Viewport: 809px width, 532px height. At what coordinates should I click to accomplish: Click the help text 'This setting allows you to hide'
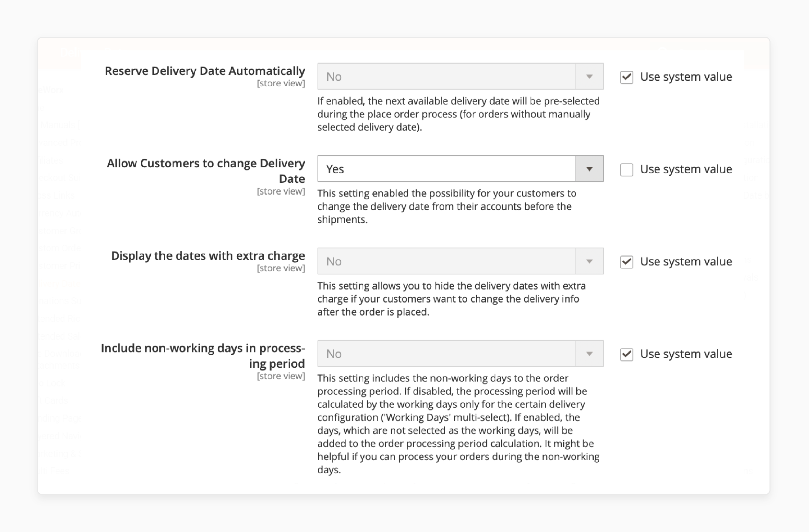coord(451,299)
